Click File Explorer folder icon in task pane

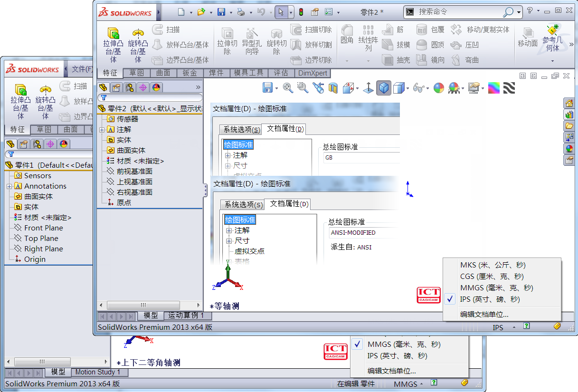(x=569, y=126)
